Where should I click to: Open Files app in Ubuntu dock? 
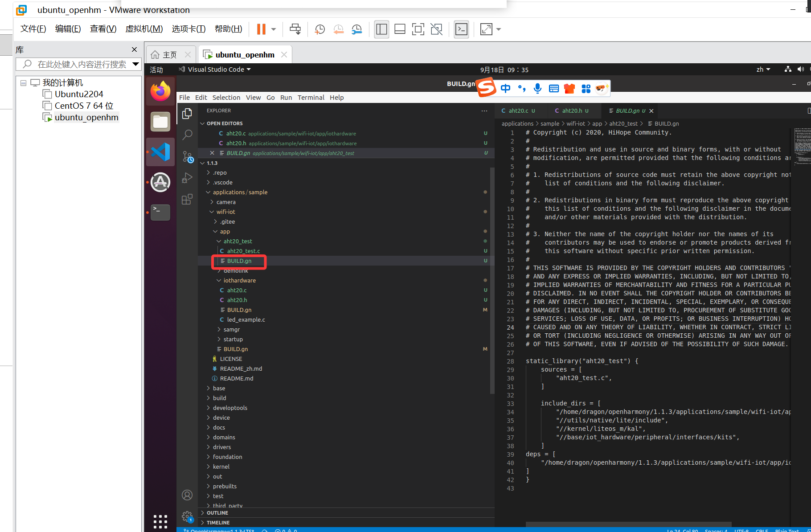(x=160, y=122)
